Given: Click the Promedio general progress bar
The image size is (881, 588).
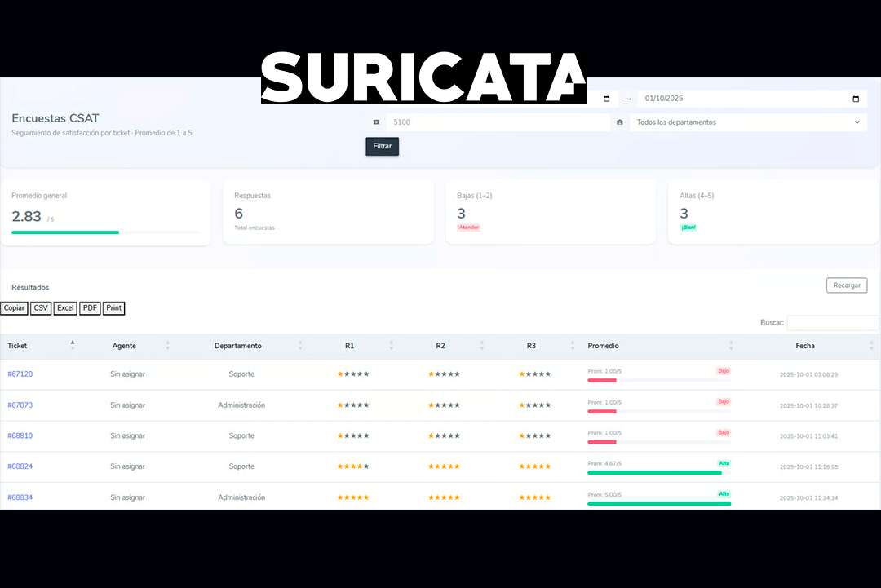Looking at the screenshot, I should point(104,232).
